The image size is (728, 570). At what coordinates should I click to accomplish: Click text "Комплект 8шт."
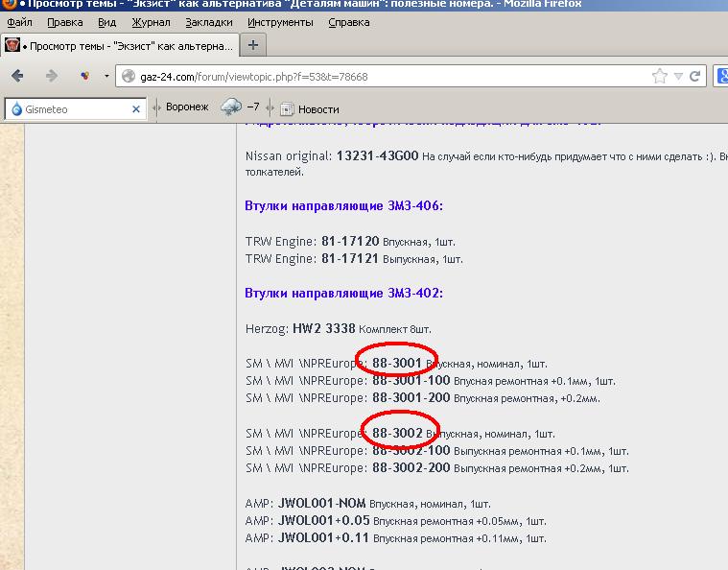click(x=395, y=329)
